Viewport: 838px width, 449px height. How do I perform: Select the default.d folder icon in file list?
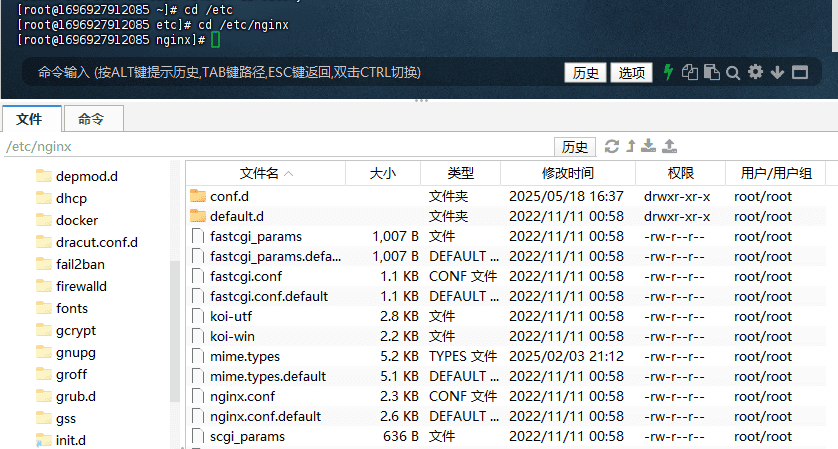pos(198,216)
